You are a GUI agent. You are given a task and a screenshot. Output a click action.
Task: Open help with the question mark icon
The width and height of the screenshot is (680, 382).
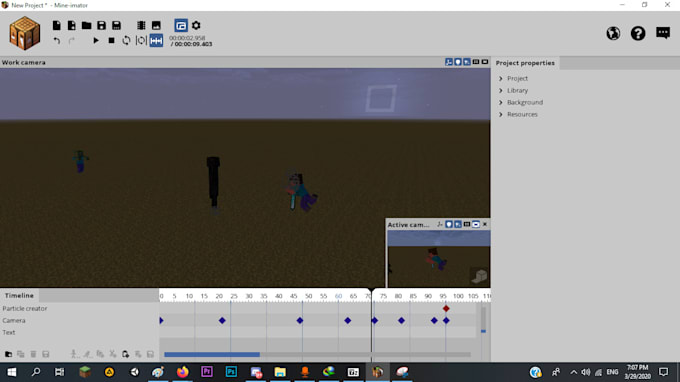[x=638, y=33]
